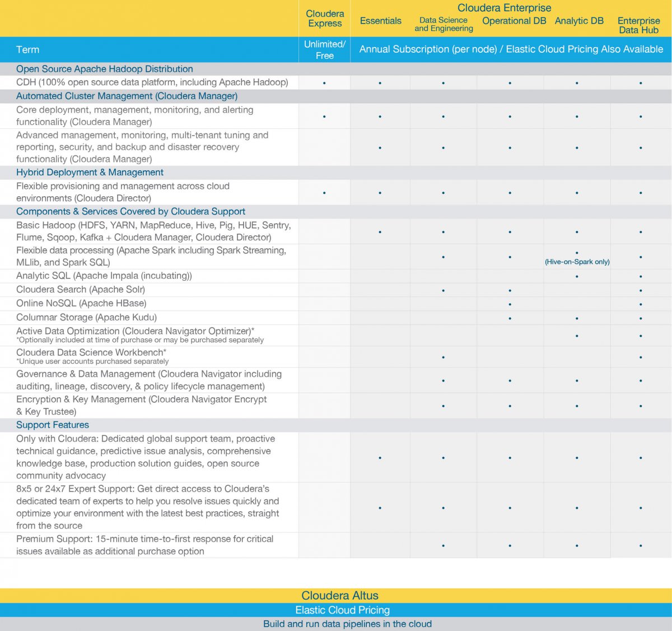Image resolution: width=672 pixels, height=631 pixels.
Task: Select Encryption & Key Management row
Action: point(142,405)
